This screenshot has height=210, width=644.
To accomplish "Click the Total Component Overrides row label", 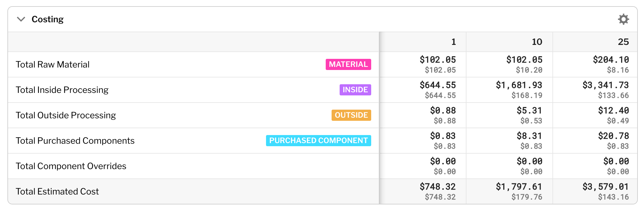I will point(71,166).
